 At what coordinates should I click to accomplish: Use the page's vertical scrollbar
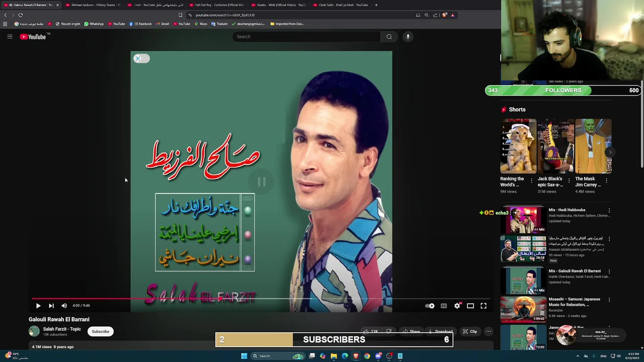641,124
